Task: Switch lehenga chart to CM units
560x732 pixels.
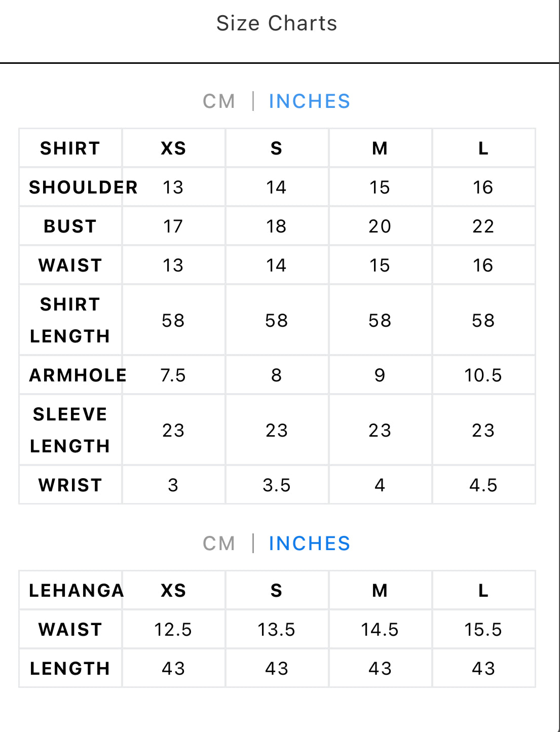Action: tap(219, 544)
